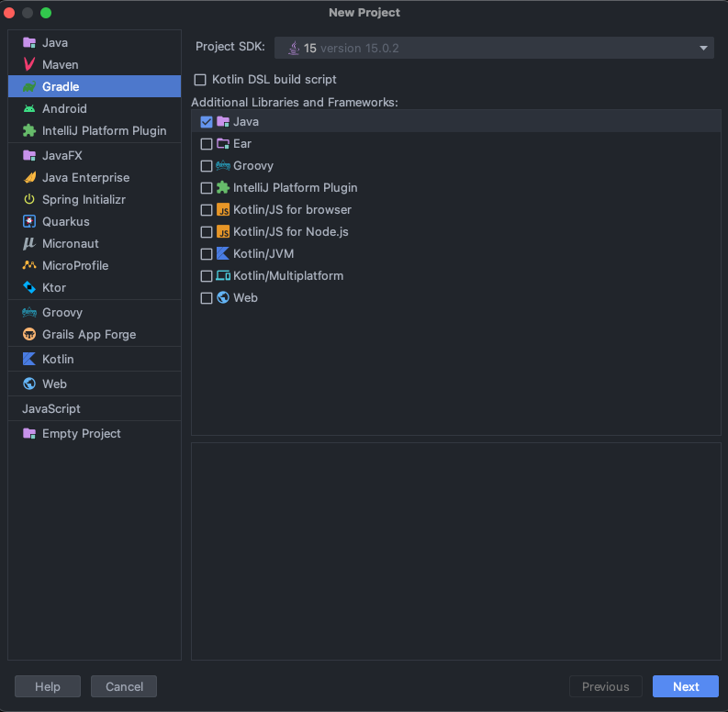Choose the Empty Project label

click(82, 433)
